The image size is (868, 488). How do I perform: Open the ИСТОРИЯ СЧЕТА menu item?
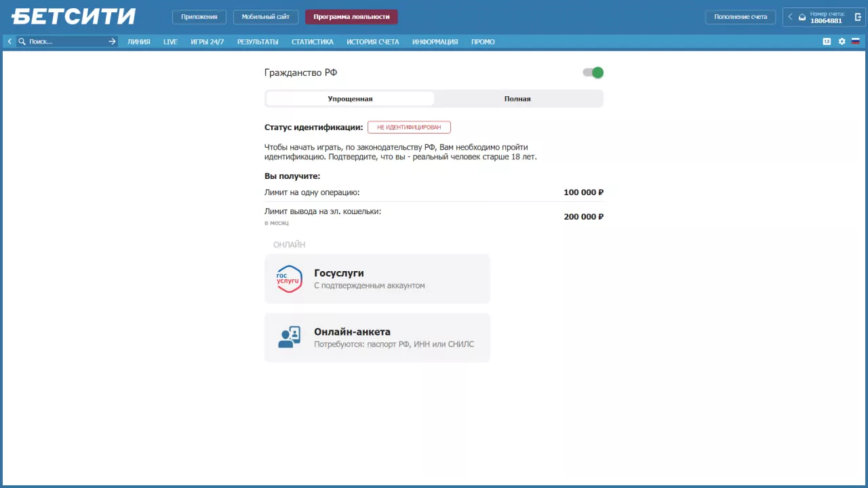(372, 41)
